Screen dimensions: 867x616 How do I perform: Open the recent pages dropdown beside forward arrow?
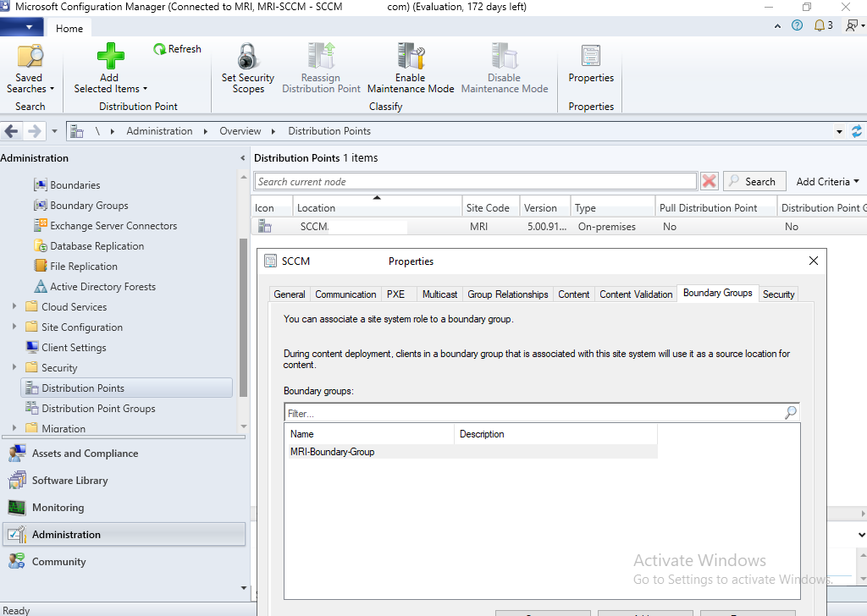[54, 131]
